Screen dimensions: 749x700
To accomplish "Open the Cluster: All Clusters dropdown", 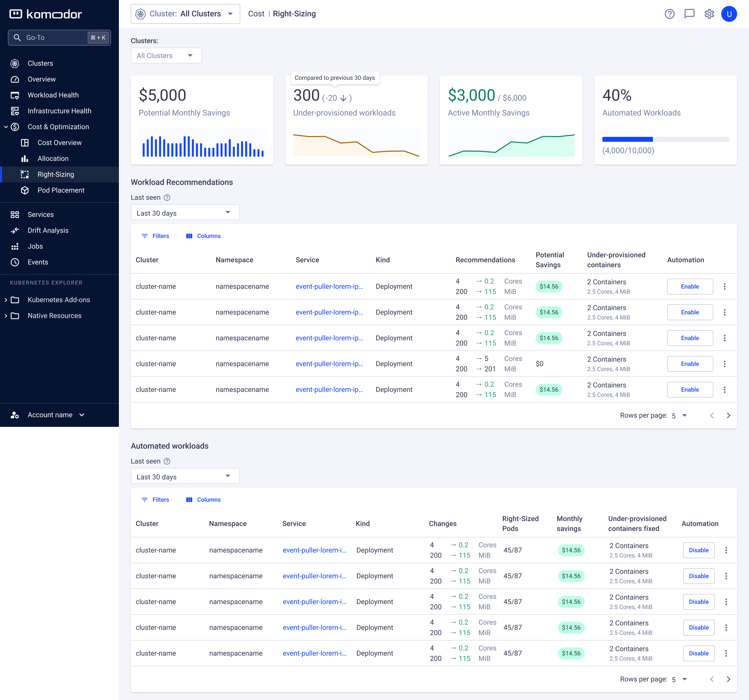I will point(185,14).
